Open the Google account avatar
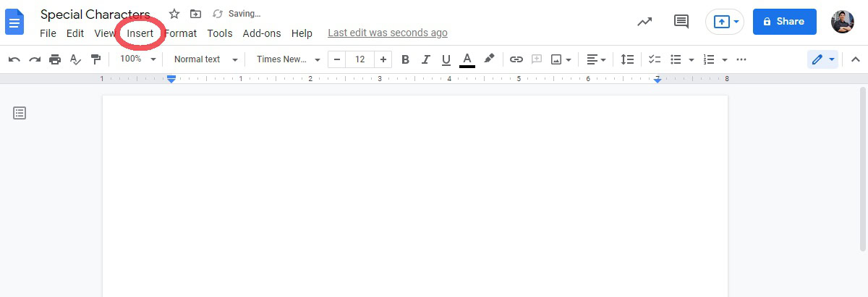This screenshot has width=868, height=297. (843, 22)
